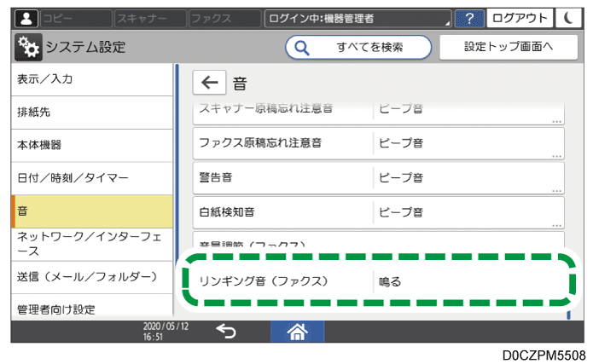The width and height of the screenshot is (593, 364).
Task: Open 白紙検知音 setting row
Action: pyautogui.click(x=379, y=212)
